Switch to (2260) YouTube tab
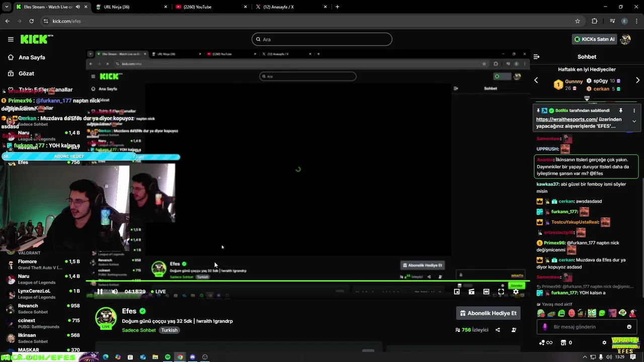The width and height of the screenshot is (644, 362). coord(210,7)
